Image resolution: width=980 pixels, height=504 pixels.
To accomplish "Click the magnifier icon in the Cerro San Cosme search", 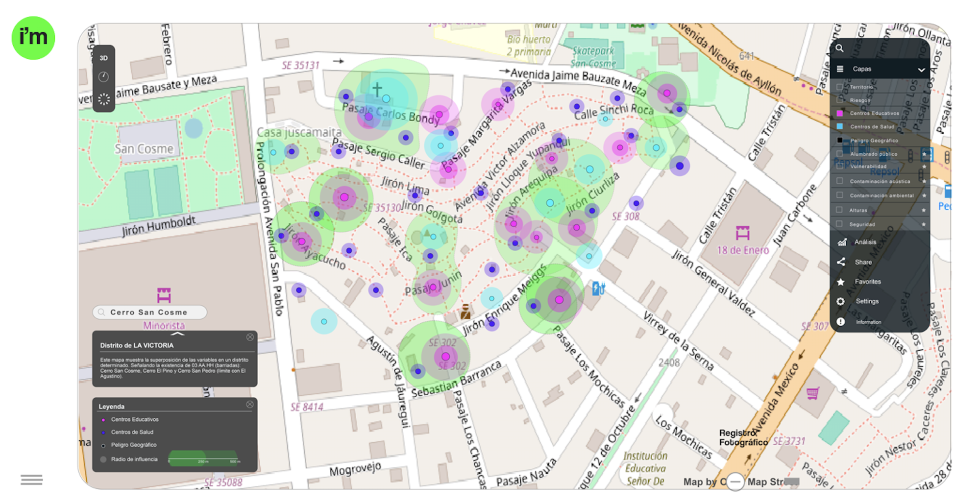I will pos(101,312).
